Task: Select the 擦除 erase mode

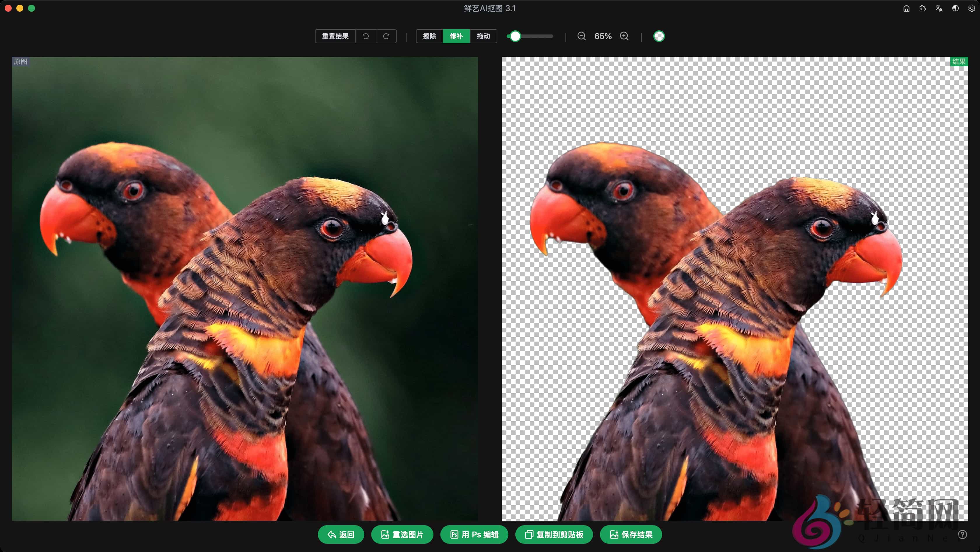Action: click(429, 36)
